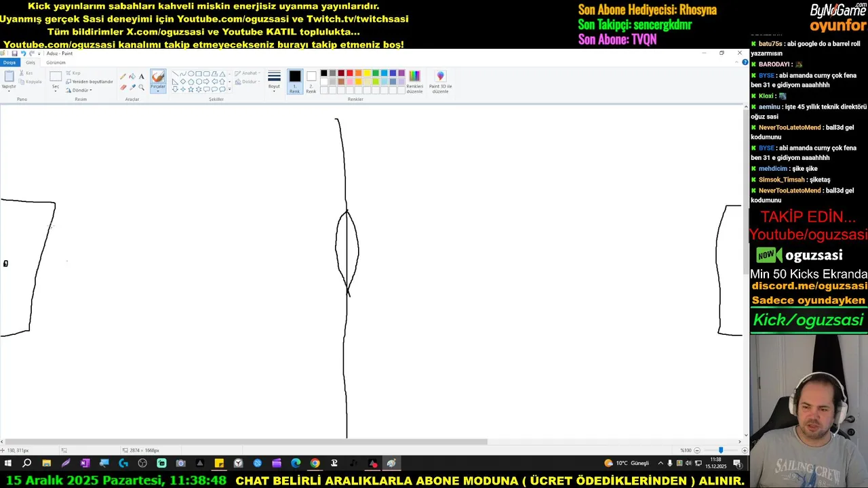Choose the oval shape in Şekiller
Screen dimensions: 868x488
click(x=191, y=74)
